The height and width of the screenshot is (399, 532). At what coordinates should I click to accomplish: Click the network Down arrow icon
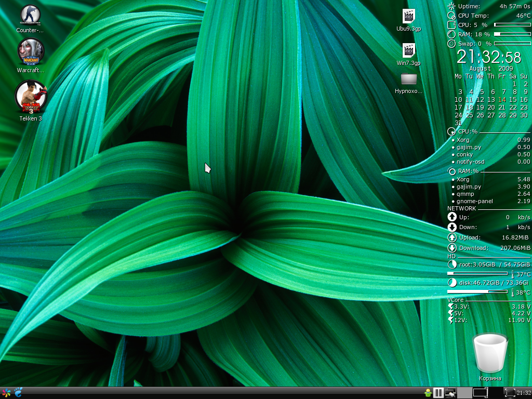452,227
